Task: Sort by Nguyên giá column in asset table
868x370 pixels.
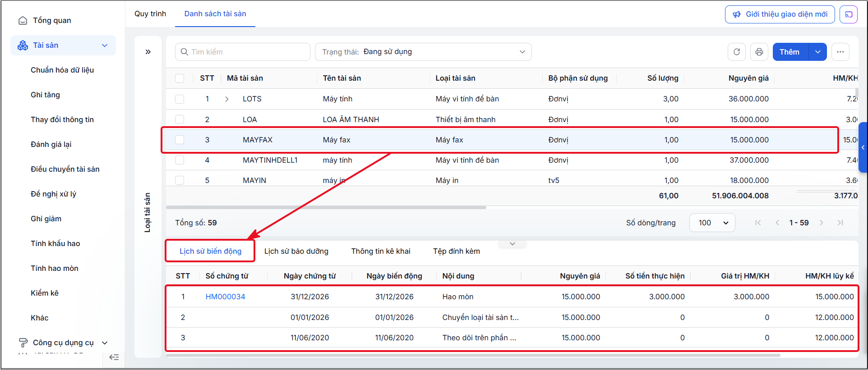Action: (748, 78)
